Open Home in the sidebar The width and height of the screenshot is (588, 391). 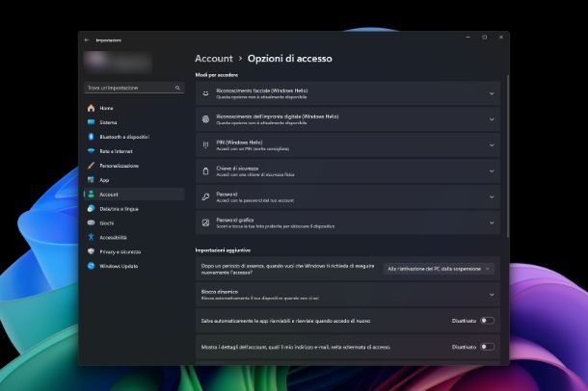(134, 108)
